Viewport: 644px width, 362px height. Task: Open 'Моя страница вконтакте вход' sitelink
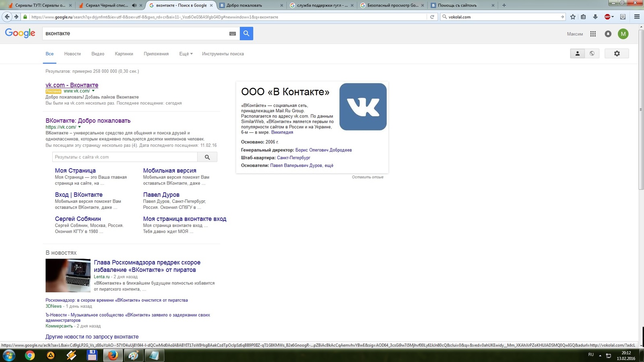click(x=185, y=219)
